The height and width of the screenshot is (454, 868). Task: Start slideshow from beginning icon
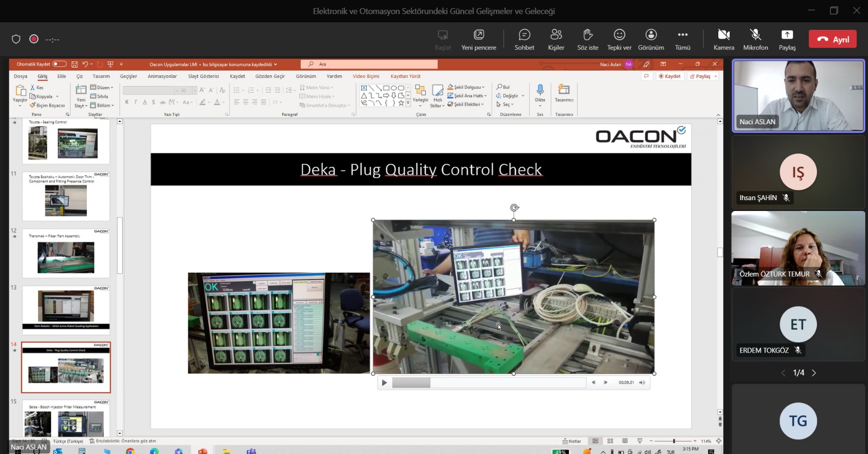click(111, 64)
